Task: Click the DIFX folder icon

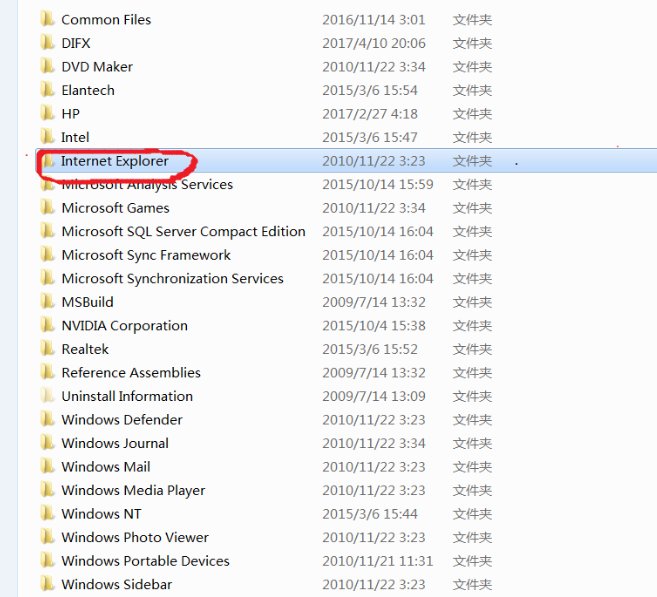Action: coord(48,43)
